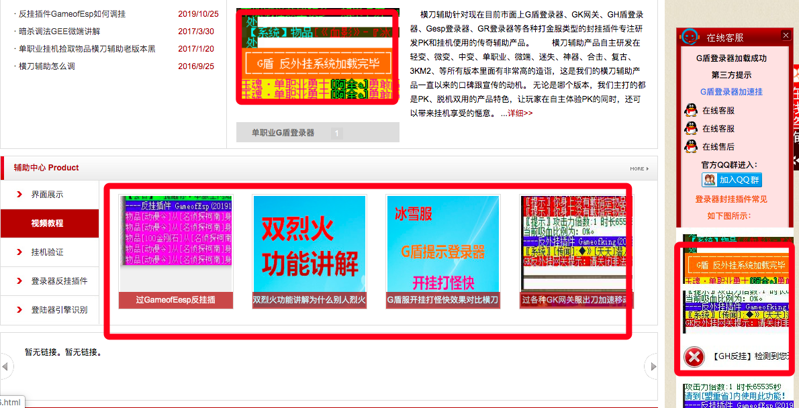Click the 第三方提示 text in support panel
The width and height of the screenshot is (799, 408).
coord(732,75)
